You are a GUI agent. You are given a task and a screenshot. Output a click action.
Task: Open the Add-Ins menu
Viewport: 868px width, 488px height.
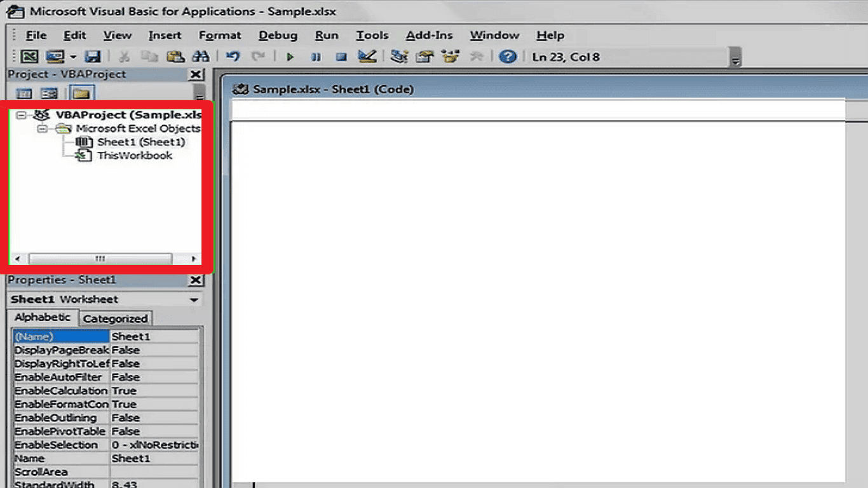tap(430, 36)
